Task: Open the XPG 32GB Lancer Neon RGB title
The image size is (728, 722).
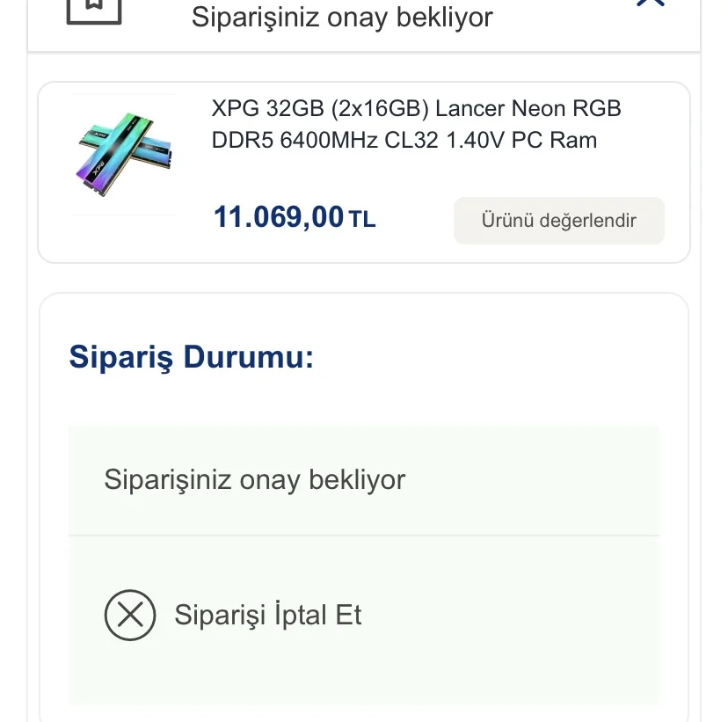Action: (416, 109)
